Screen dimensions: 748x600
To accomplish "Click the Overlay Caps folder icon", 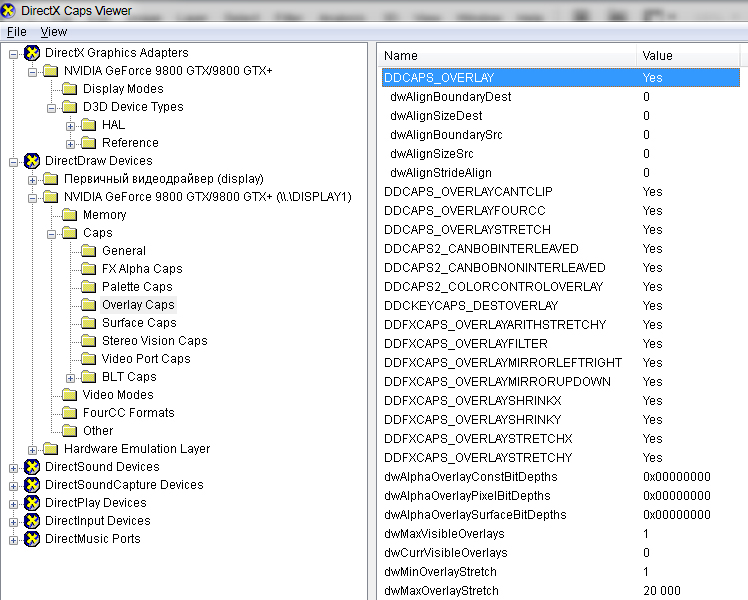I will pyautogui.click(x=89, y=305).
